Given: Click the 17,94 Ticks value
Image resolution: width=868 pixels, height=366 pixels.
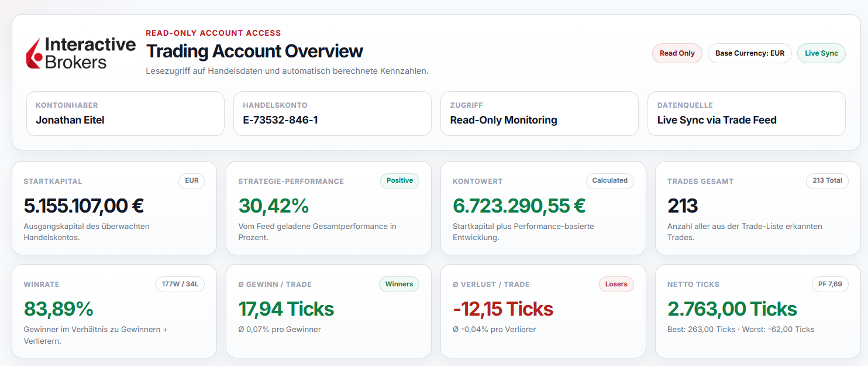Looking at the screenshot, I should pyautogui.click(x=286, y=309).
